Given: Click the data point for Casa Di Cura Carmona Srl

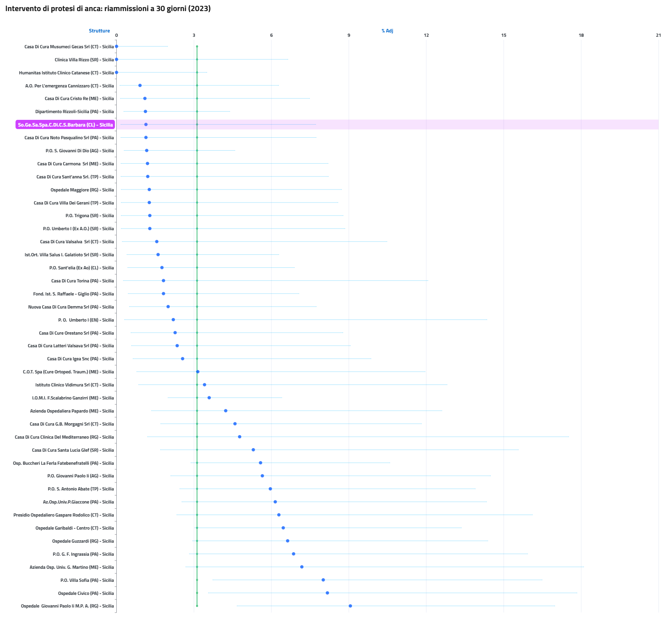Looking at the screenshot, I should pyautogui.click(x=148, y=163).
